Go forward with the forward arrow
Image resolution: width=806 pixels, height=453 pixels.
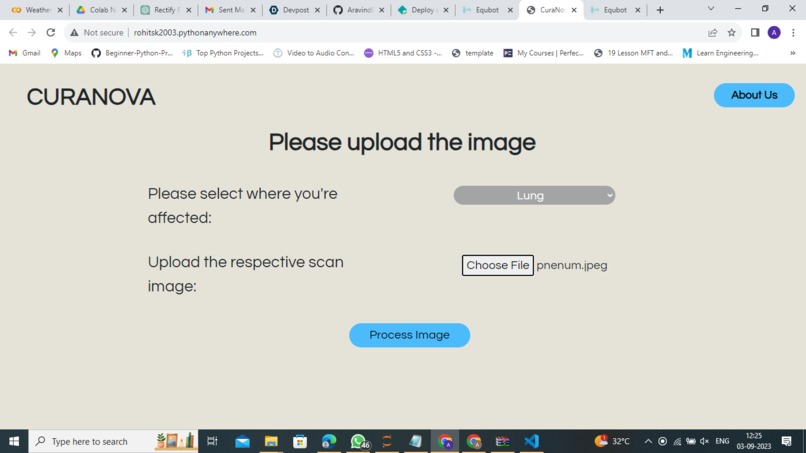click(x=32, y=32)
